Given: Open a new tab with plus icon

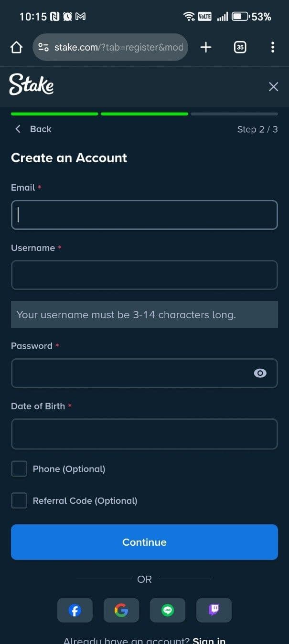Looking at the screenshot, I should [x=206, y=47].
